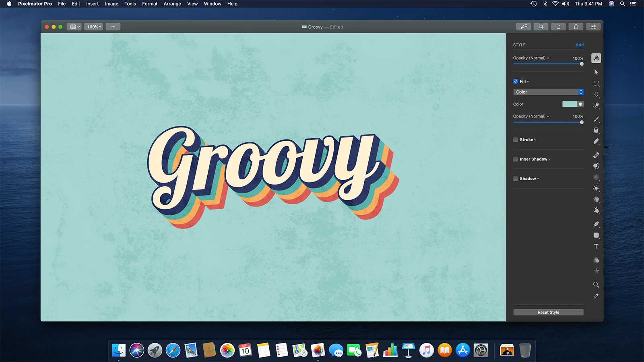
Task: Select the Type text tool
Action: coord(596,246)
